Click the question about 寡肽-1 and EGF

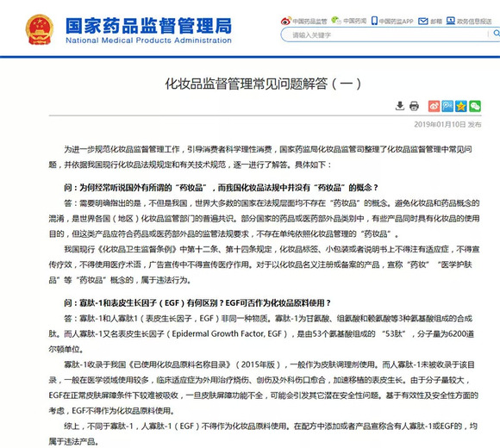click(197, 302)
